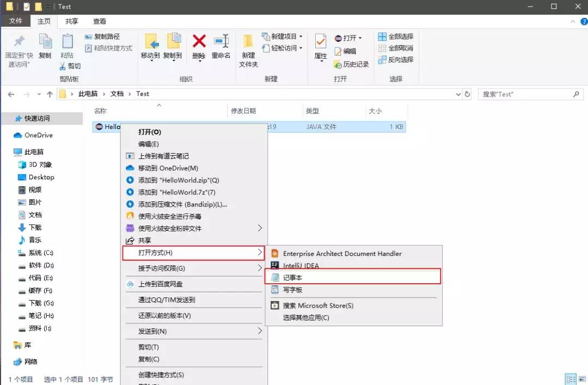Sort by the Date modified column header
Screen dimensions: 588x385
(243, 111)
